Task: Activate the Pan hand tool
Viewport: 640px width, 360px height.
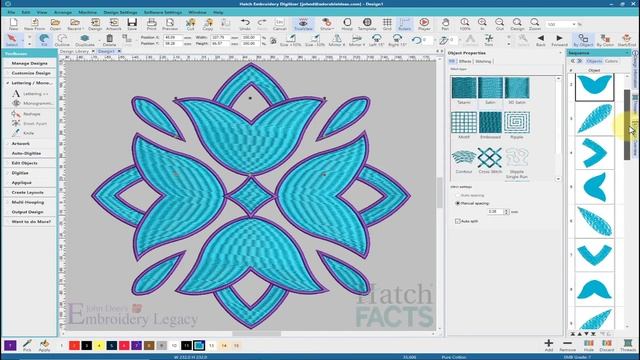Action: [445, 24]
